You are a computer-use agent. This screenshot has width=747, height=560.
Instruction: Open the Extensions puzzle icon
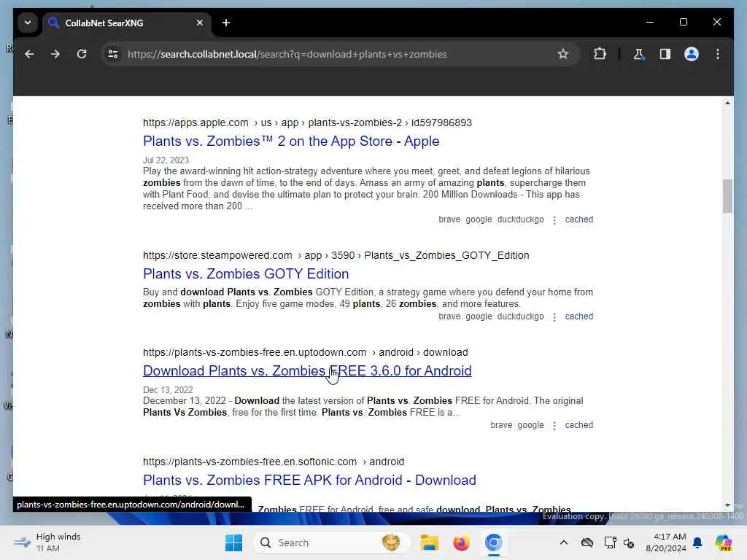click(600, 54)
